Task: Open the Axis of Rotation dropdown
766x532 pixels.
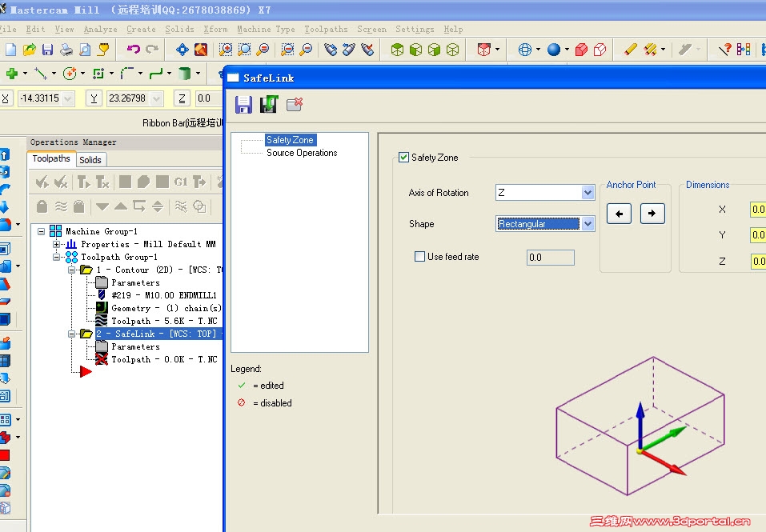Action: (x=588, y=193)
